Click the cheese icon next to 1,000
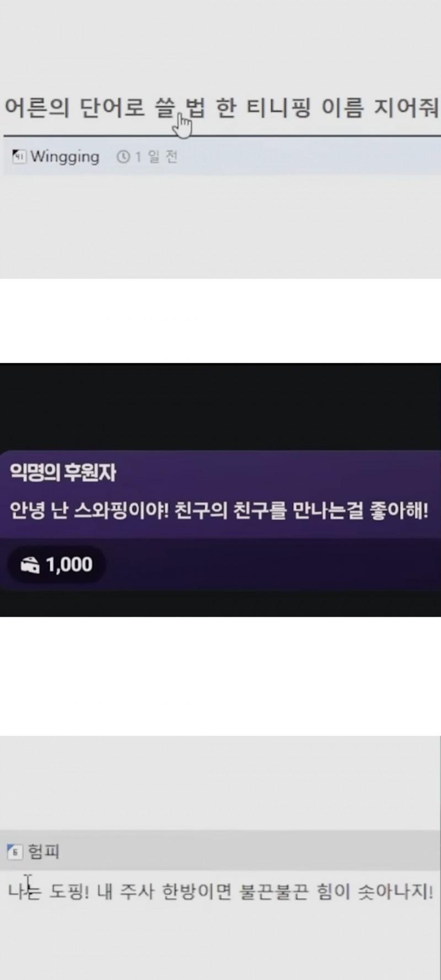This screenshot has height=980, width=441. pos(30,565)
